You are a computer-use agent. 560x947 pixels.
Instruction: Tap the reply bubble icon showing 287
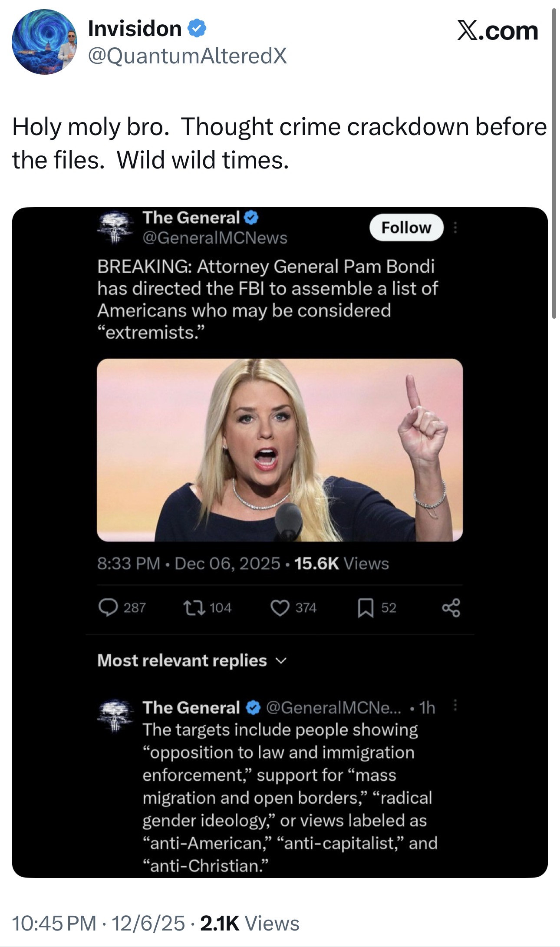[x=108, y=607]
